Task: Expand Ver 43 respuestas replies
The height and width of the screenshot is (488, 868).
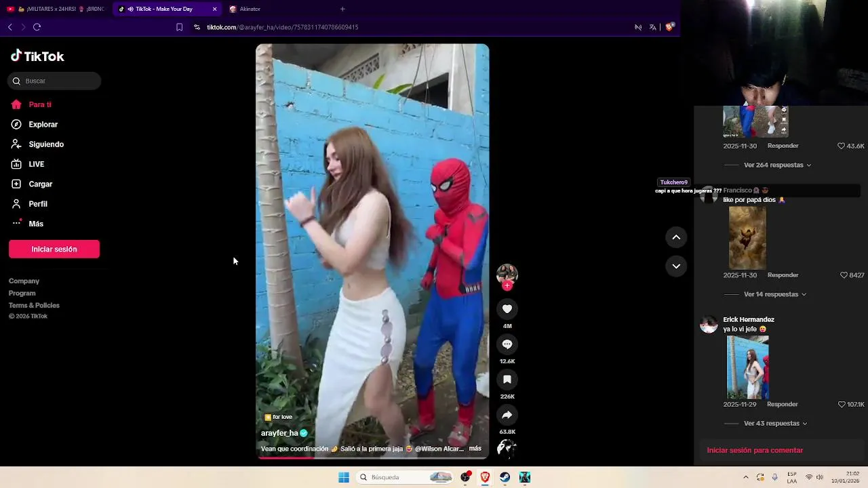Action: tap(776, 423)
